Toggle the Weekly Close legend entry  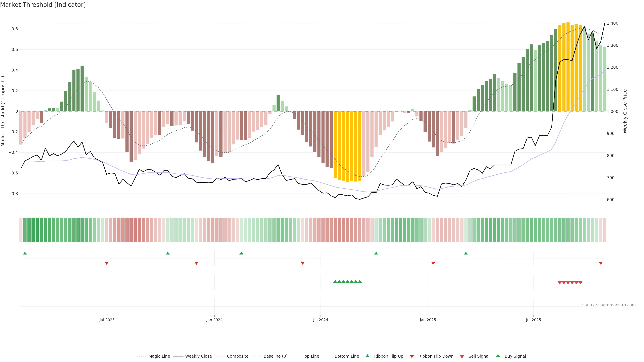click(x=198, y=356)
